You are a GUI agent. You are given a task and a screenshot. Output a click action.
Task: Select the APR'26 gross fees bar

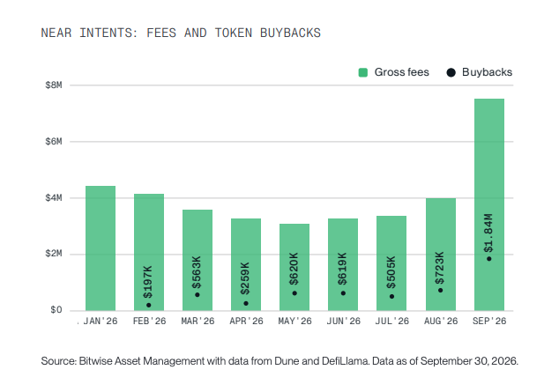(246, 264)
